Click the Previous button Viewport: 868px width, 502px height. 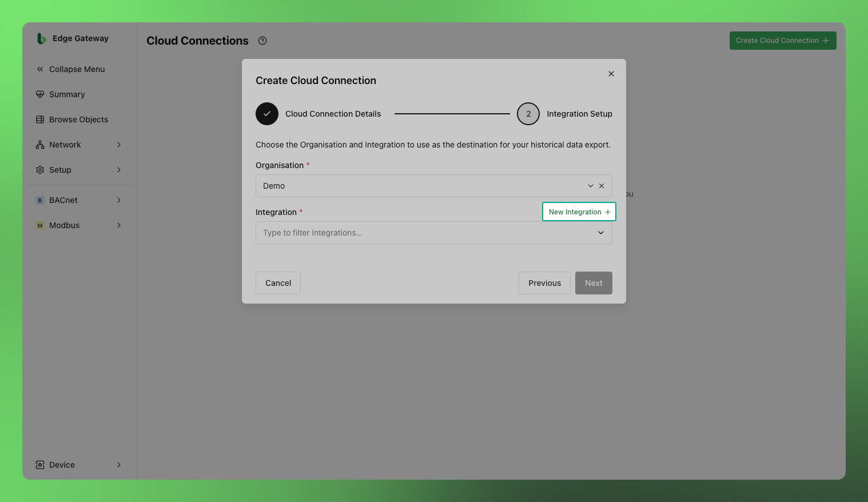pos(544,283)
